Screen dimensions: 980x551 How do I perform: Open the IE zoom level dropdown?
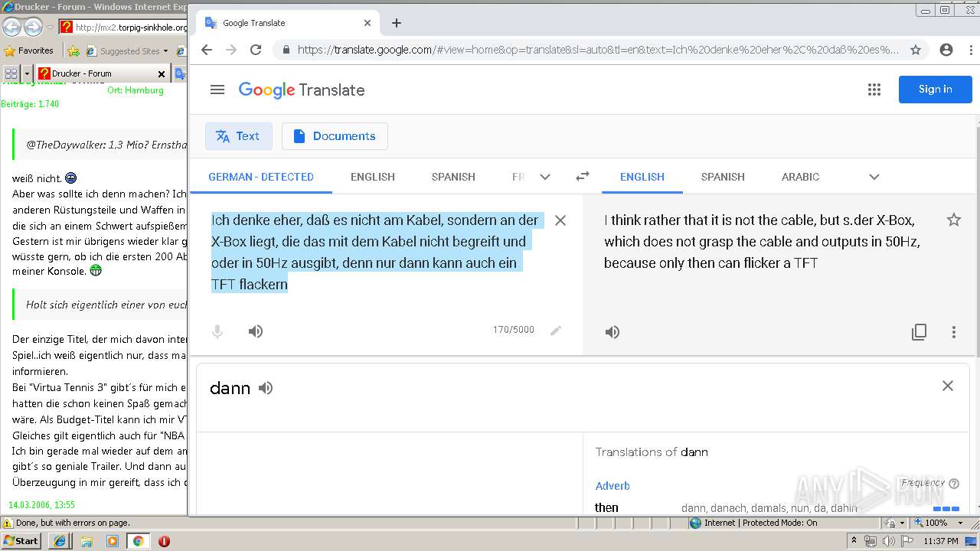click(960, 523)
